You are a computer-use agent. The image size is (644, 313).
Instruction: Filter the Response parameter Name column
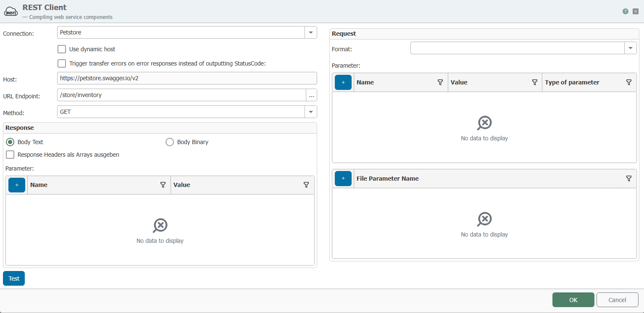pos(163,185)
